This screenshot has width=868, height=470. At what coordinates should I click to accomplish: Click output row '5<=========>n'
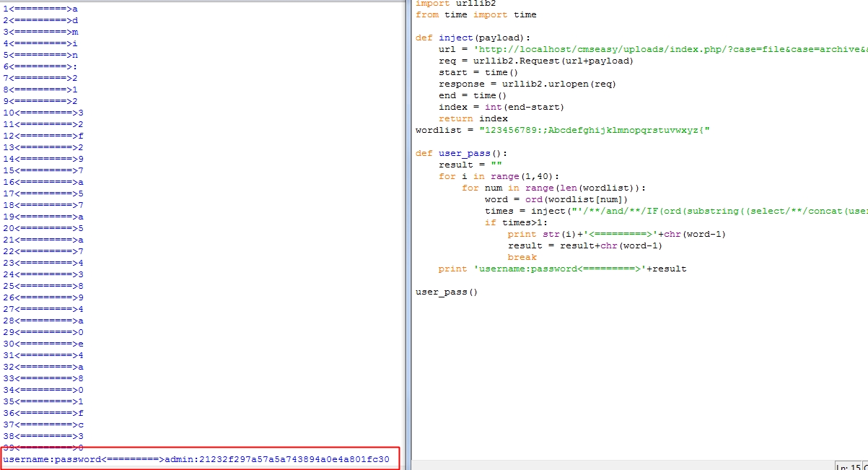[x=40, y=55]
